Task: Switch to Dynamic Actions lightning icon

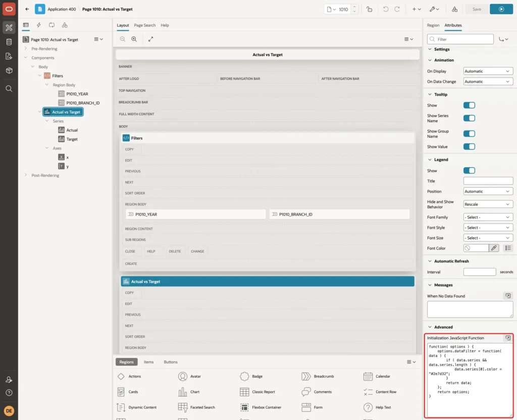Action: [x=38, y=25]
